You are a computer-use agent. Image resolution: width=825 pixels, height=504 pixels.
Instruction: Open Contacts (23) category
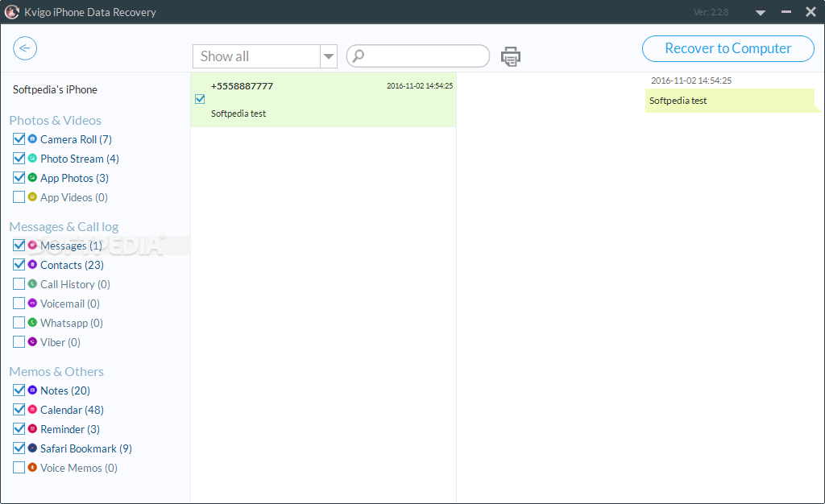pos(72,265)
